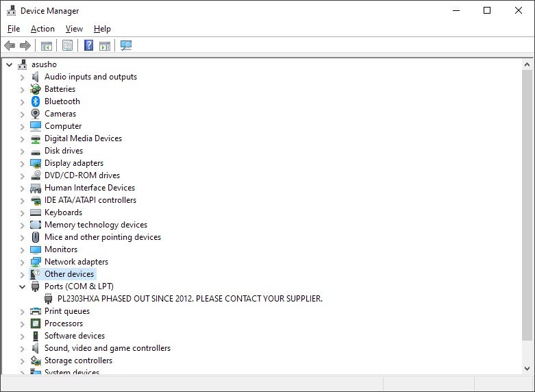
Task: Expand the Computer category arrow
Action: [x=23, y=126]
